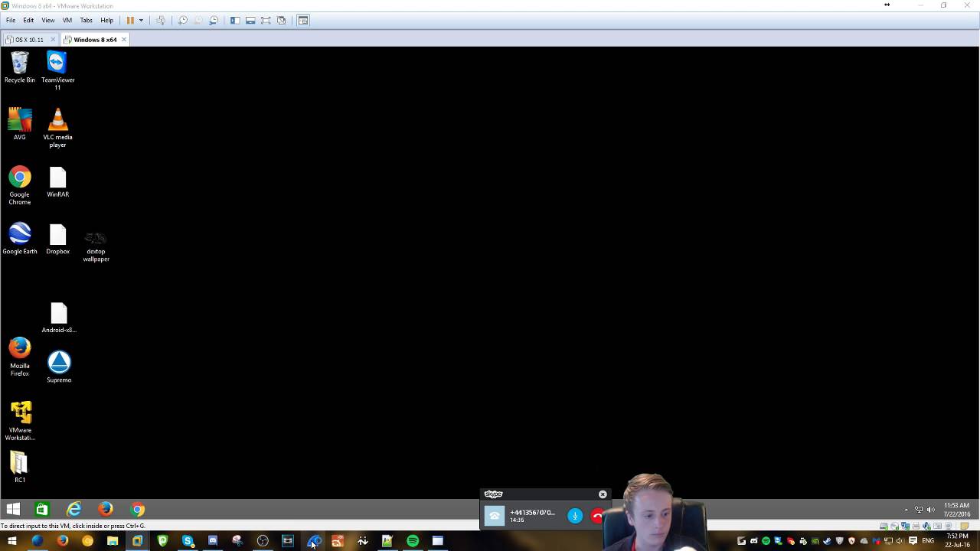The height and width of the screenshot is (551, 980).
Task: Open the TeamViewer 11 desktop icon
Action: 57,70
